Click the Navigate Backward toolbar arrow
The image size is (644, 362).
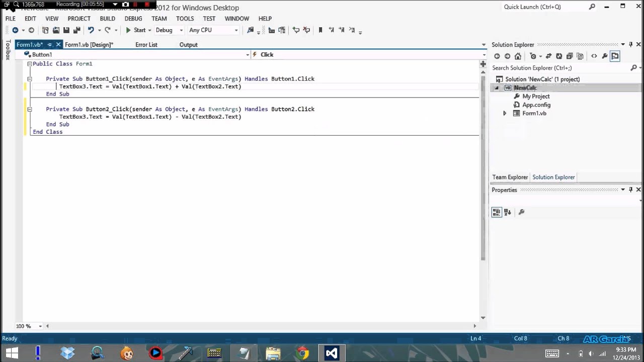coord(15,30)
